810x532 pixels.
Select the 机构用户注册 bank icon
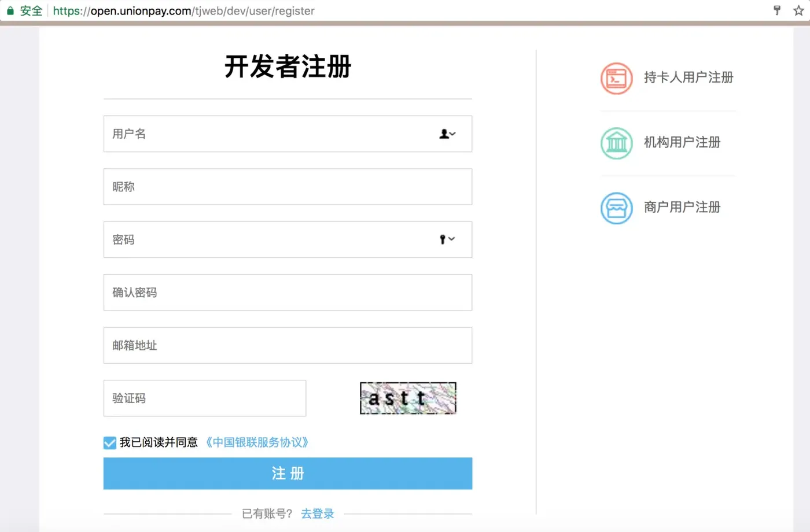click(616, 143)
